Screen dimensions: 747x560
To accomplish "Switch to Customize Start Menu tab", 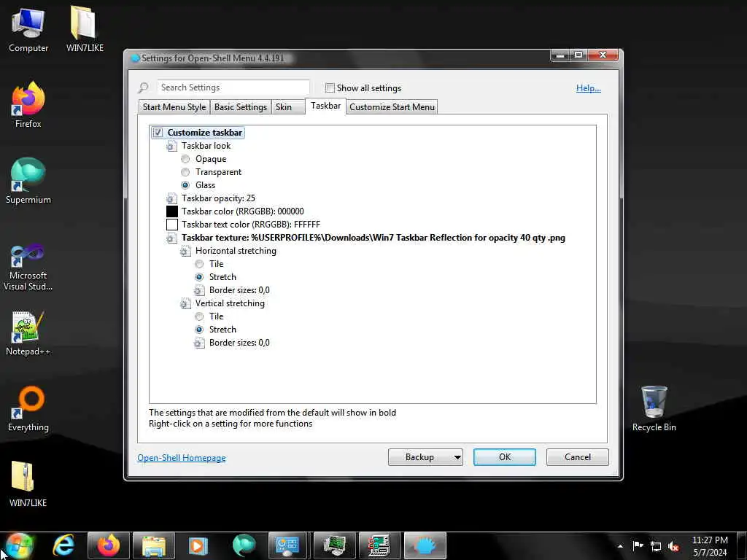I will [x=392, y=106].
